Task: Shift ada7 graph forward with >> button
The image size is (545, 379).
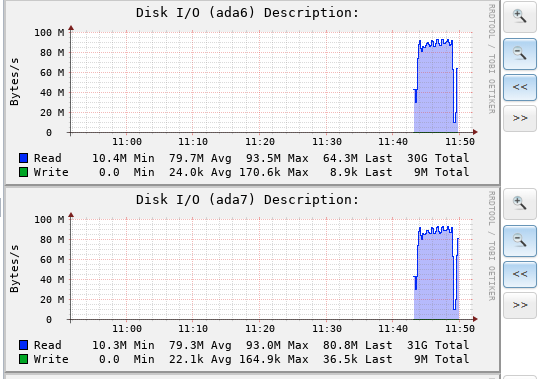Action: (x=520, y=305)
